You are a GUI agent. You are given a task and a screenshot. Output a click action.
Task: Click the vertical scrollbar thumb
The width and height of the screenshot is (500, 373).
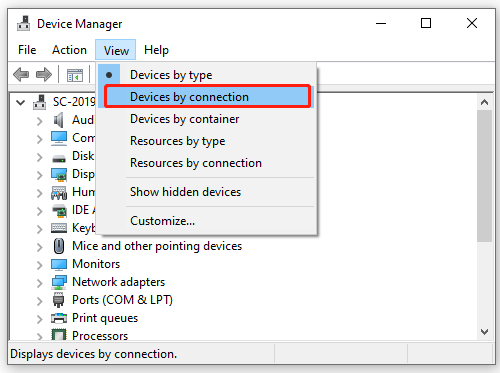485,176
